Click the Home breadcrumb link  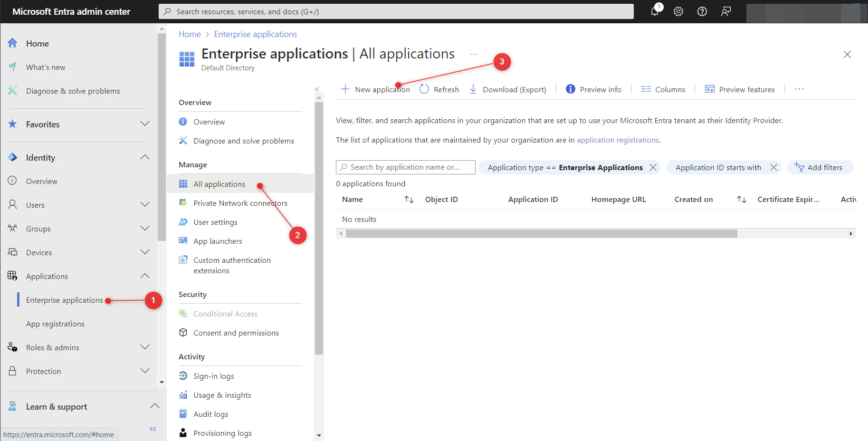click(x=190, y=34)
